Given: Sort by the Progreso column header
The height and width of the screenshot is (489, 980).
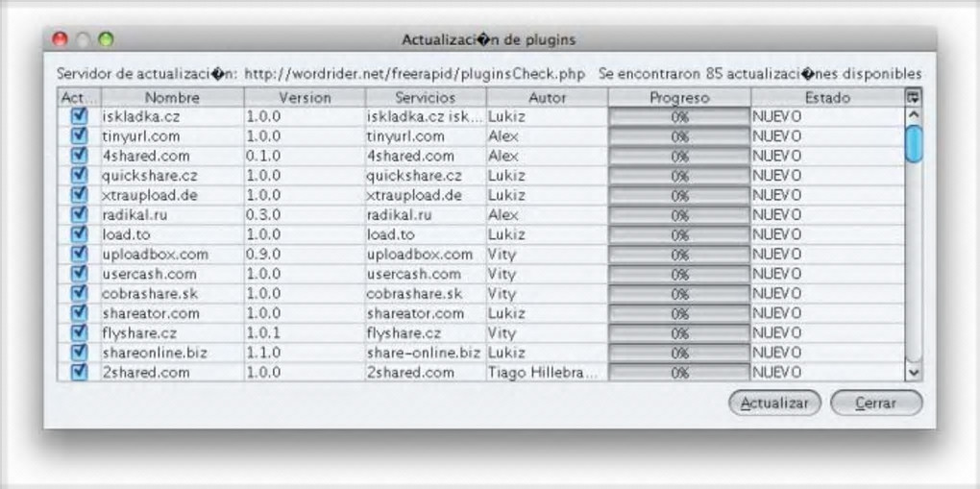Looking at the screenshot, I should (x=679, y=98).
